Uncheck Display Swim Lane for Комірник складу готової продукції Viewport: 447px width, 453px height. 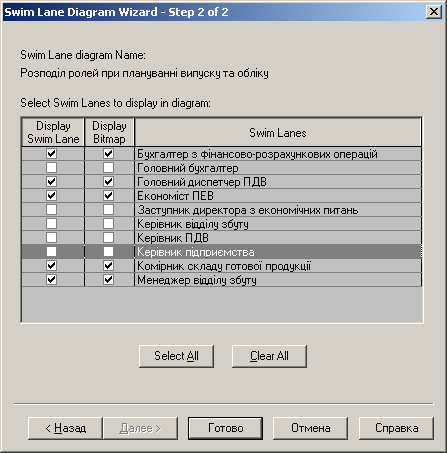[x=51, y=266]
